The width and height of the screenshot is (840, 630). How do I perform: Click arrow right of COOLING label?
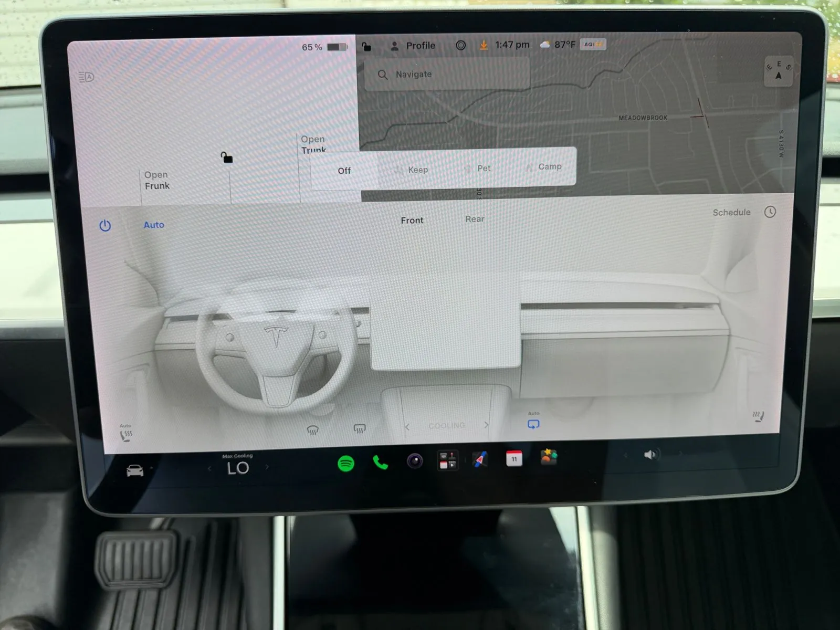[x=486, y=425]
